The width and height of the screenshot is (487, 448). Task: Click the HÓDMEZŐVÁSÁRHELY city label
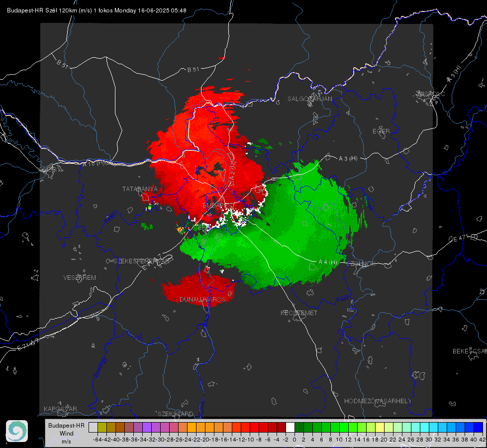pyautogui.click(x=378, y=401)
